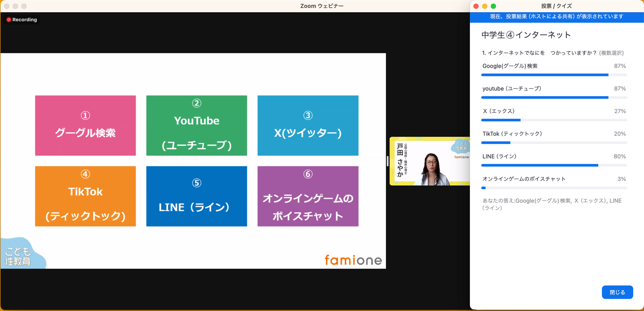
Task: Click the blue LINE(ライン) tile
Action: 197,196
